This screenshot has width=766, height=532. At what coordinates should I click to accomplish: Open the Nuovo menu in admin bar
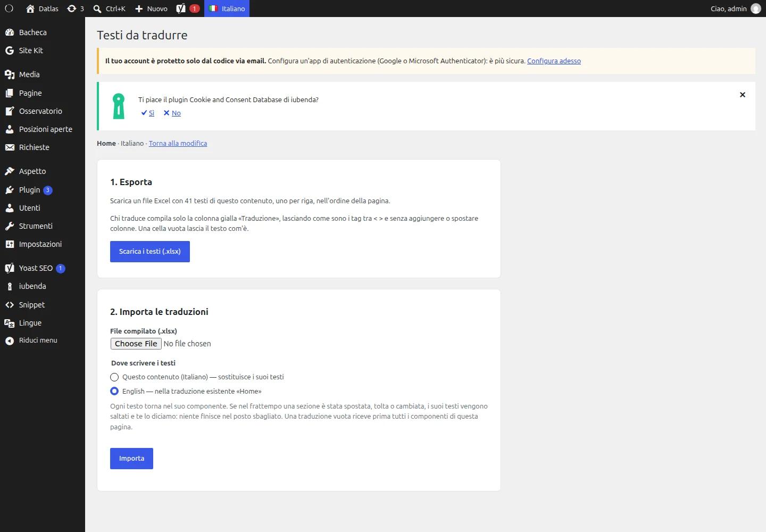(151, 9)
